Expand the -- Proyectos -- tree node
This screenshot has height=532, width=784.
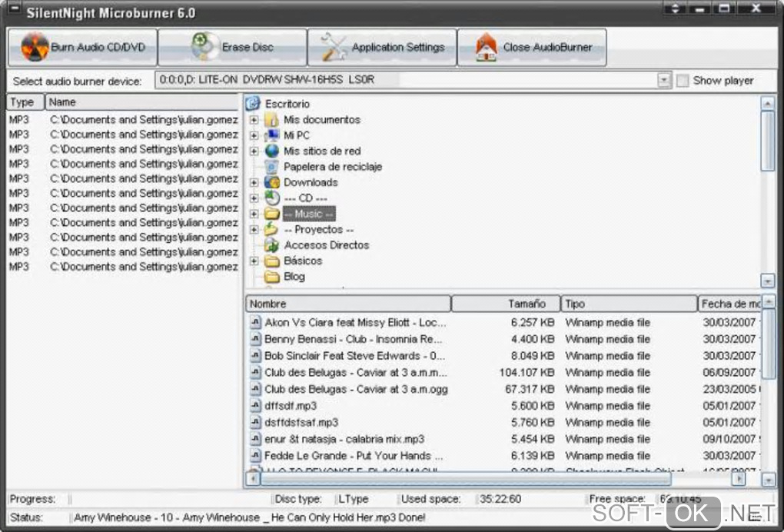pos(254,230)
